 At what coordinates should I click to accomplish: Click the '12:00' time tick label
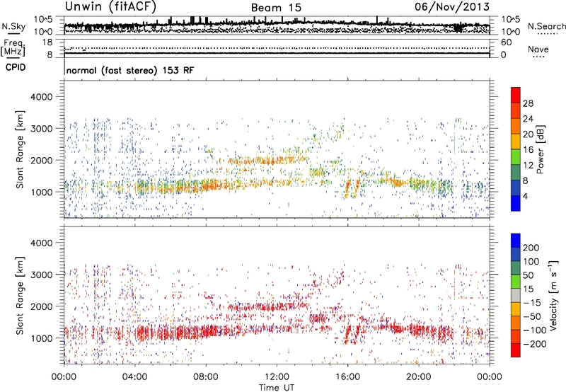click(277, 377)
